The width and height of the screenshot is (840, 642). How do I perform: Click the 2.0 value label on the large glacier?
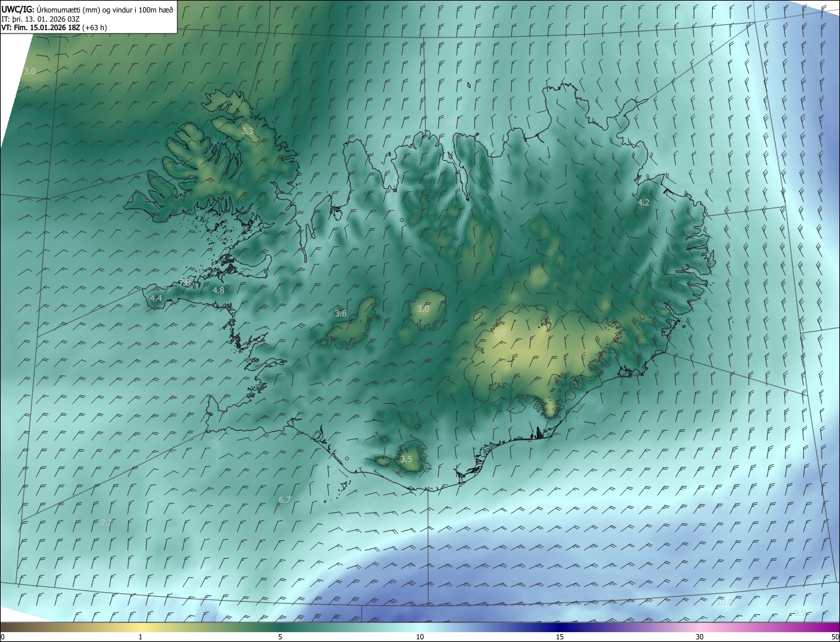pos(500,333)
